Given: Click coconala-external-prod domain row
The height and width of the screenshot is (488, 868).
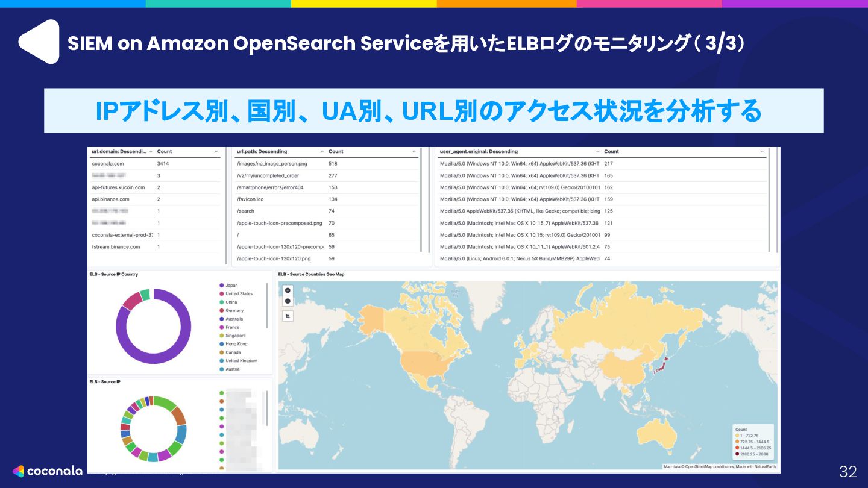Looking at the screenshot, I should 156,235.
